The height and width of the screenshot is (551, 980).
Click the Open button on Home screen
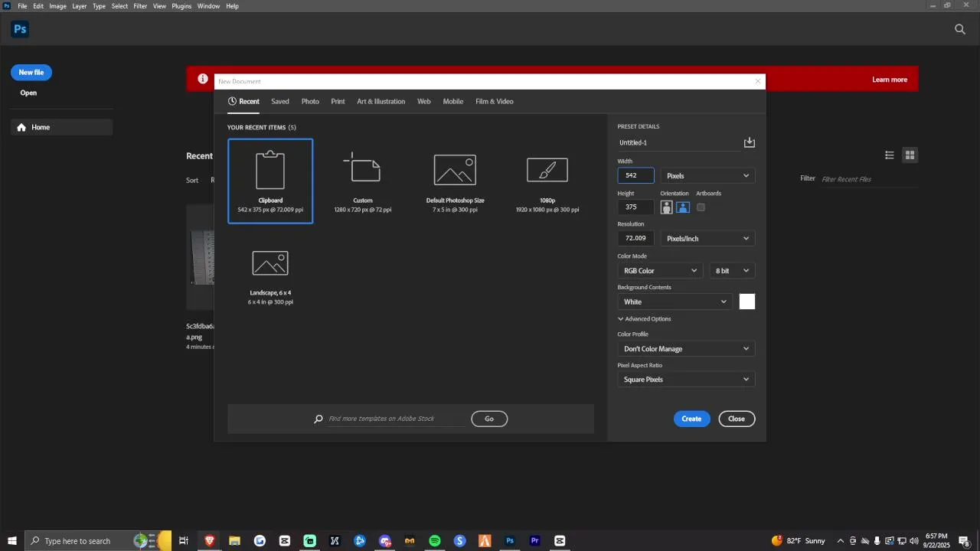pos(28,93)
